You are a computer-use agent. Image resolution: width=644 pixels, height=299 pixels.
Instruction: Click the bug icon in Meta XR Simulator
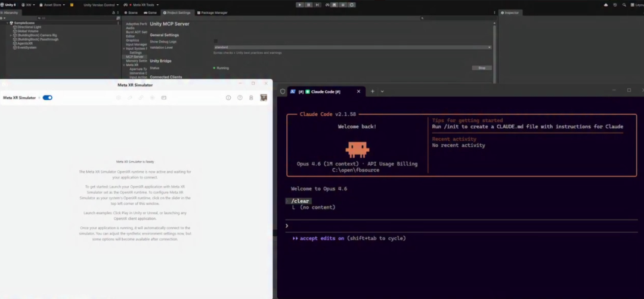click(252, 97)
